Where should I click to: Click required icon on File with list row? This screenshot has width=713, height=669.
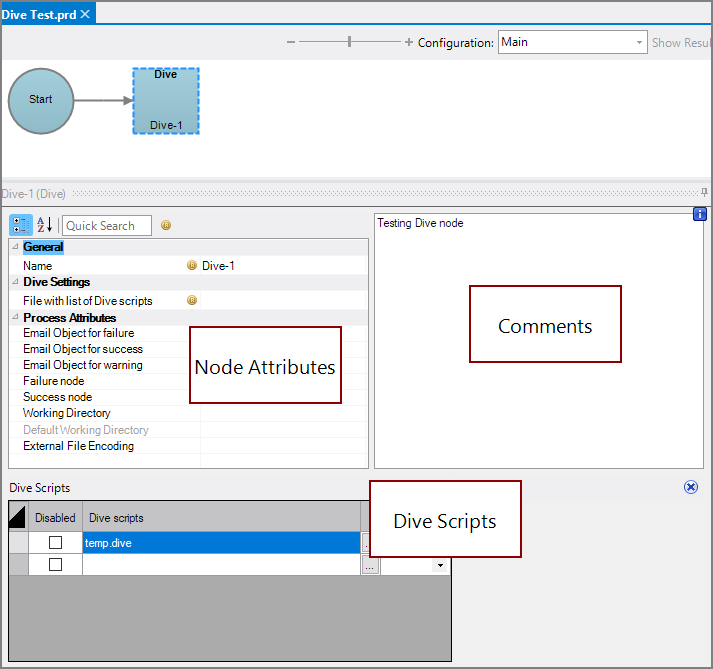point(192,300)
